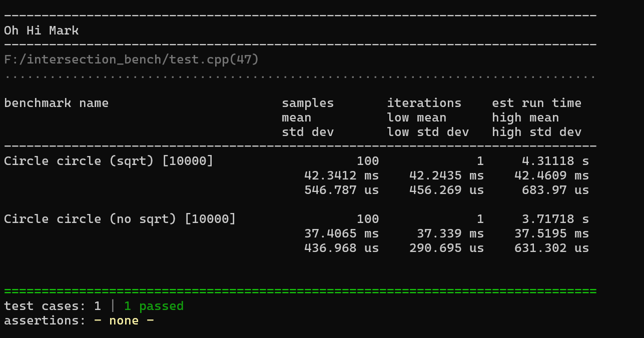Click the 546.787 us std dev value
Viewport: 644px width, 338px height.
(341, 190)
